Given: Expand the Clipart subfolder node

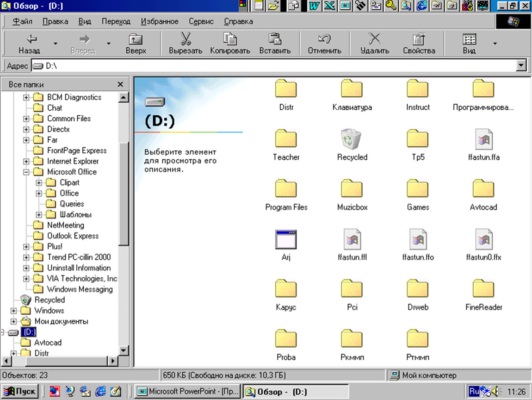Looking at the screenshot, I should 39,183.
